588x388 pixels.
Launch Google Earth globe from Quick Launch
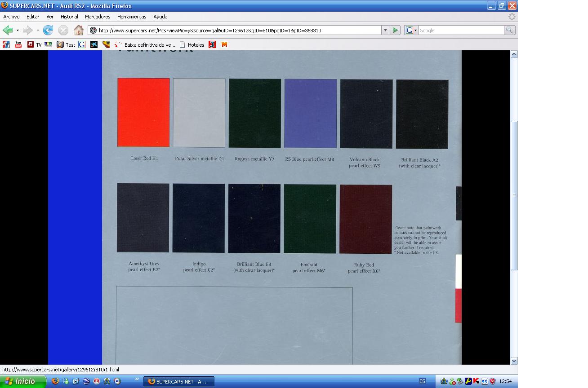point(86,381)
